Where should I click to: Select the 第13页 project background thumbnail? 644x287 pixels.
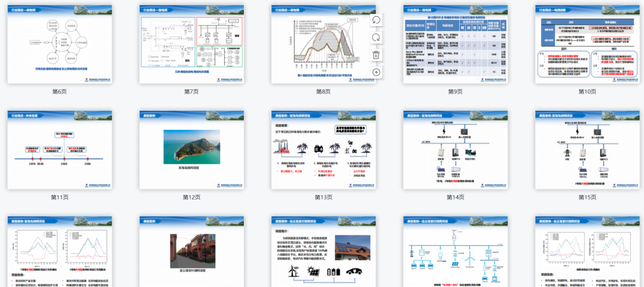324,149
